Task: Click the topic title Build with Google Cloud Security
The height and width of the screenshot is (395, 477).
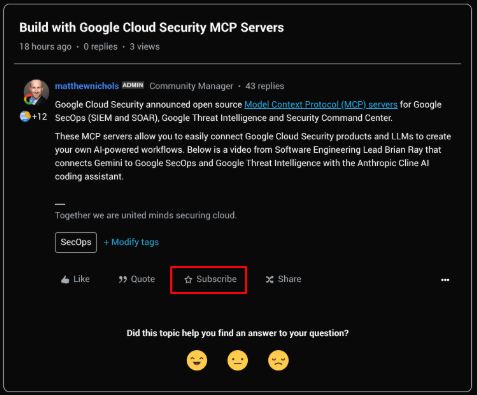Action: (151, 28)
